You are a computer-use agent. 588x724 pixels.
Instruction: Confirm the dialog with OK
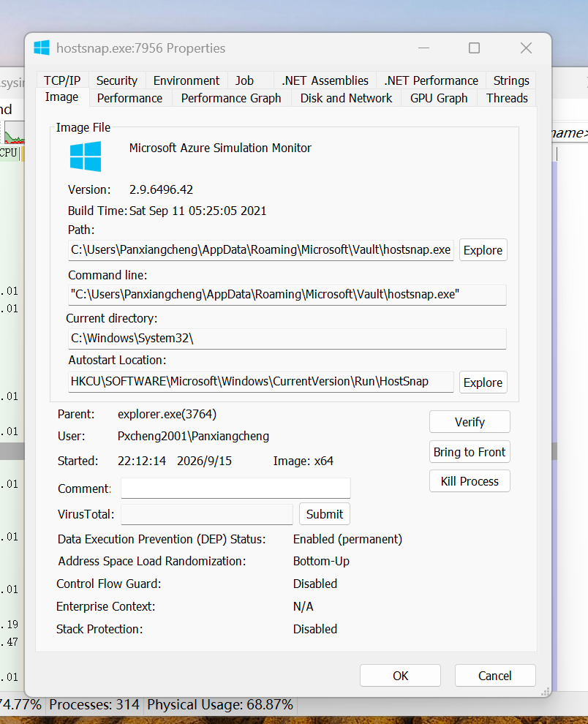[x=401, y=676]
